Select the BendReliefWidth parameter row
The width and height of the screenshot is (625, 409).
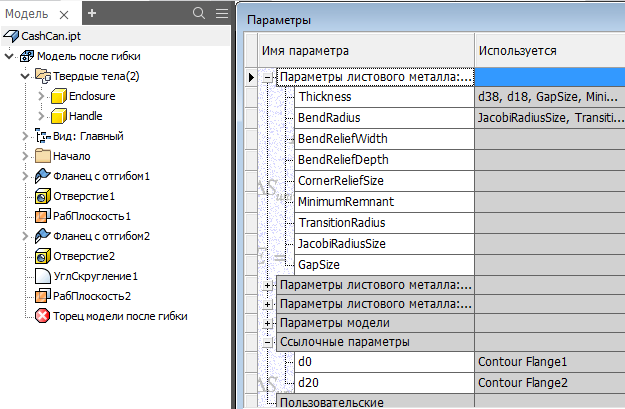[x=384, y=139]
